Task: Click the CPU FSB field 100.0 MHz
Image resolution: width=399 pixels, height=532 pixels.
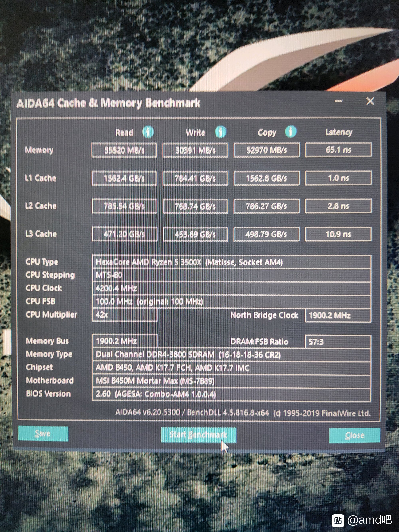Action: coord(232,302)
